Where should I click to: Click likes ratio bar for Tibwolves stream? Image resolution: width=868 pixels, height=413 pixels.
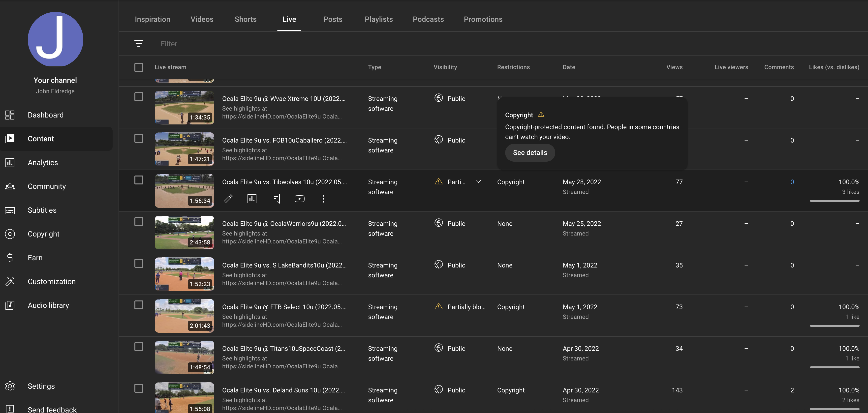coord(834,201)
